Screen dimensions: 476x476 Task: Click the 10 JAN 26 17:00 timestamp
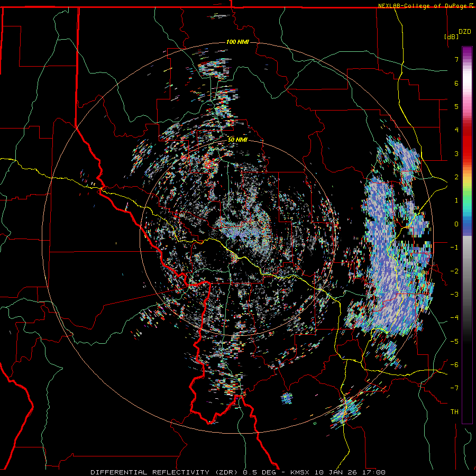350,472
